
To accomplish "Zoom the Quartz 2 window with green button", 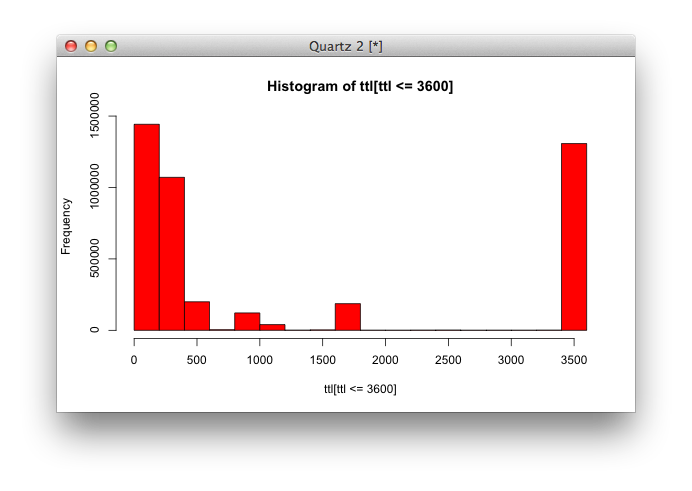I will pyautogui.click(x=111, y=46).
